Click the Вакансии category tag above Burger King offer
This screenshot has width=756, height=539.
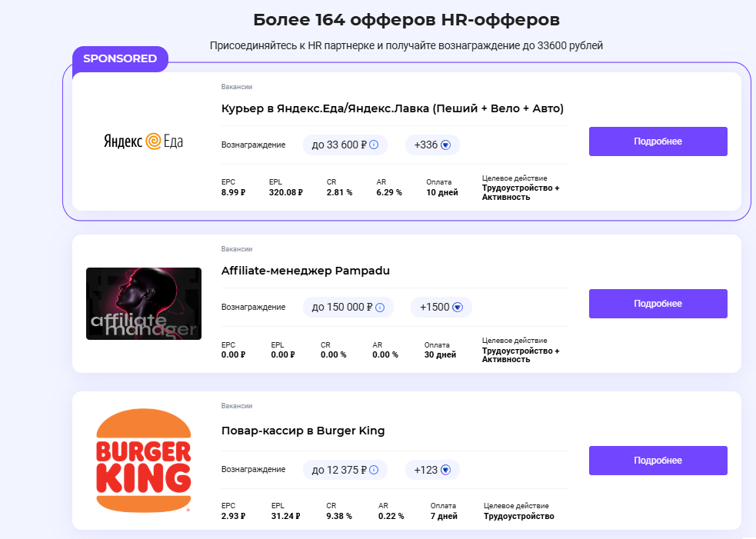237,406
